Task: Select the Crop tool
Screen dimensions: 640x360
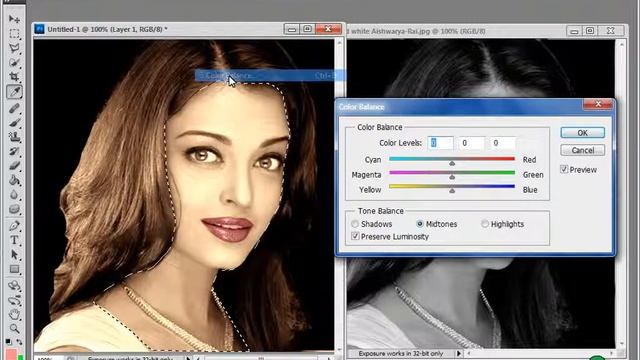Action: tap(14, 77)
